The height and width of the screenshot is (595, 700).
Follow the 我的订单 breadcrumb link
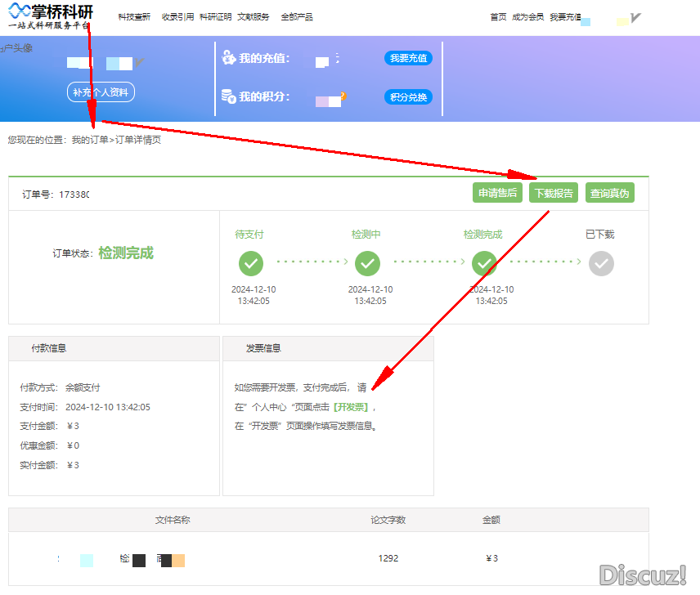tap(89, 140)
